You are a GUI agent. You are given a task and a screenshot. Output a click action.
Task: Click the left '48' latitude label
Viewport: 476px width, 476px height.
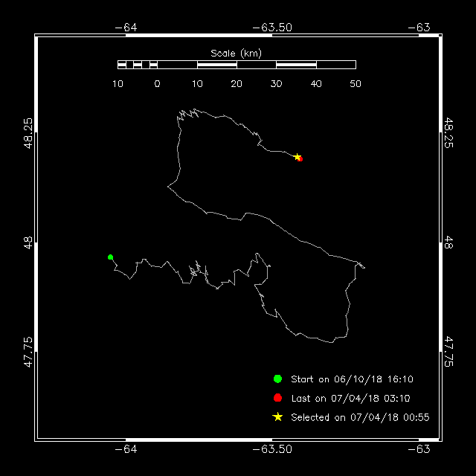[28, 242]
